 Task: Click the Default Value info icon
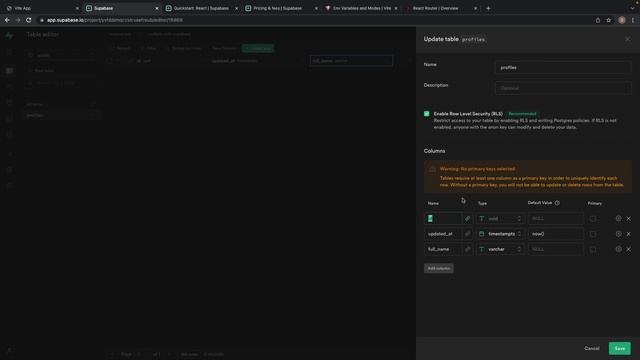click(x=557, y=203)
